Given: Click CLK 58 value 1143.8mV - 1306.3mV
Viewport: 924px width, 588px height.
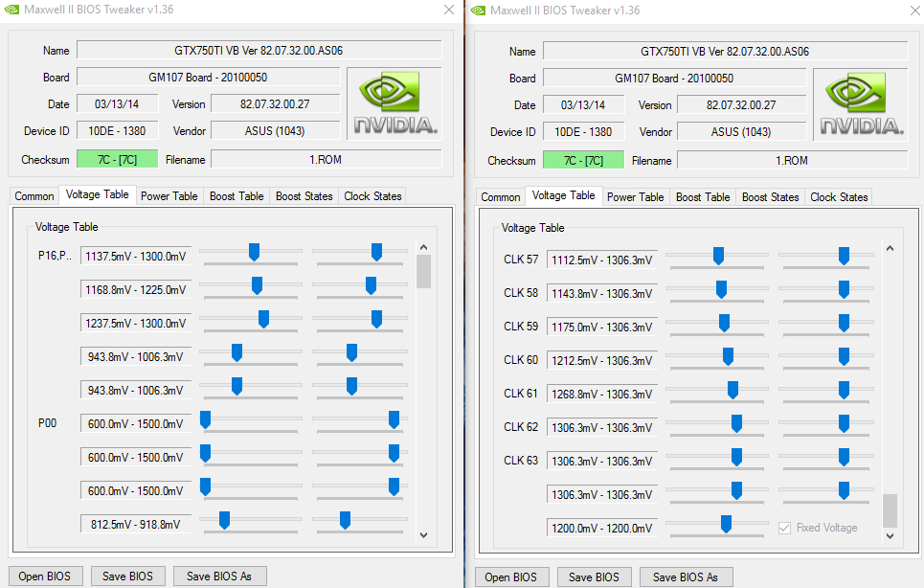Looking at the screenshot, I should [x=602, y=293].
